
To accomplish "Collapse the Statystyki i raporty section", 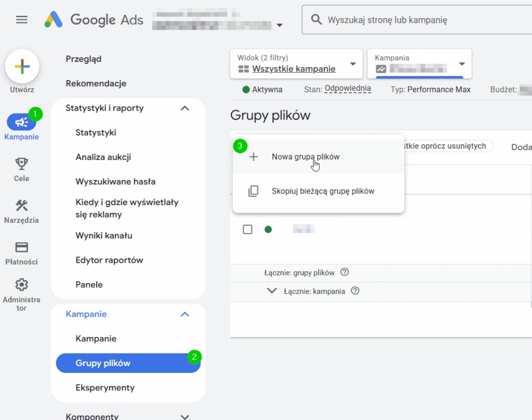I will (184, 108).
